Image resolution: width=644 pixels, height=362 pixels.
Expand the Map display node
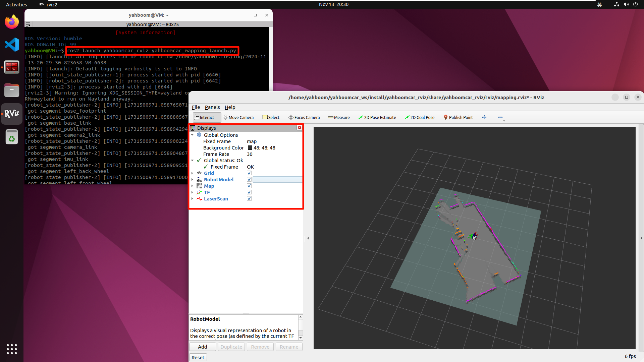point(192,186)
